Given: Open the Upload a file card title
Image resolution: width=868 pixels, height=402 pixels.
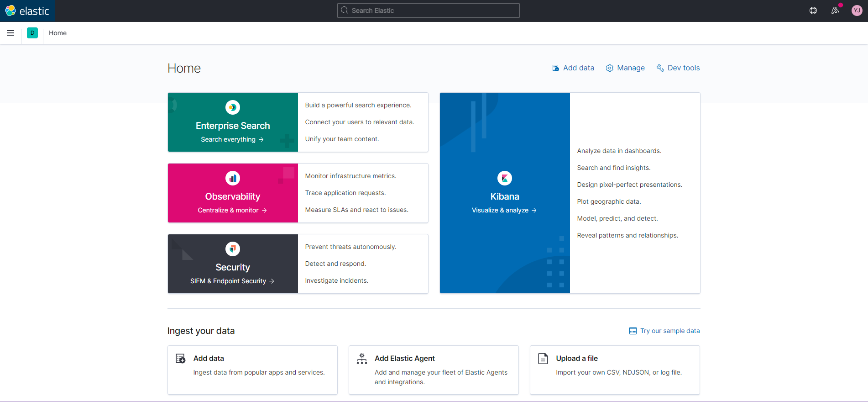Looking at the screenshot, I should [x=577, y=359].
